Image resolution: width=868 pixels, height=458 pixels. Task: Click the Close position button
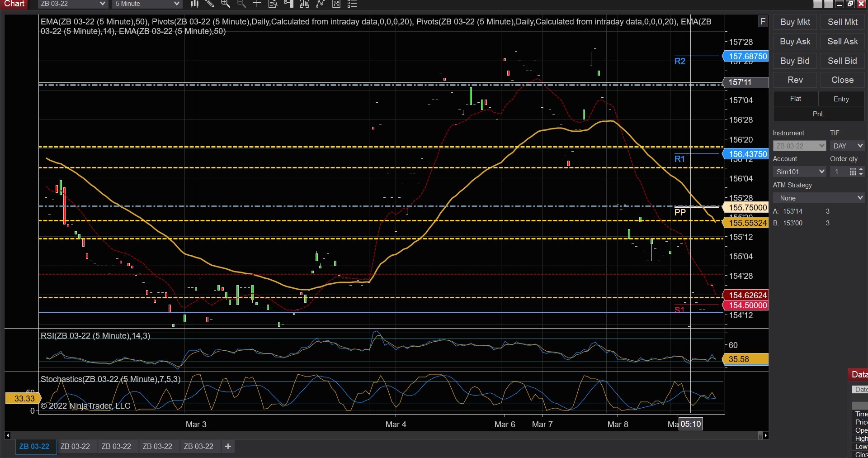(843, 80)
